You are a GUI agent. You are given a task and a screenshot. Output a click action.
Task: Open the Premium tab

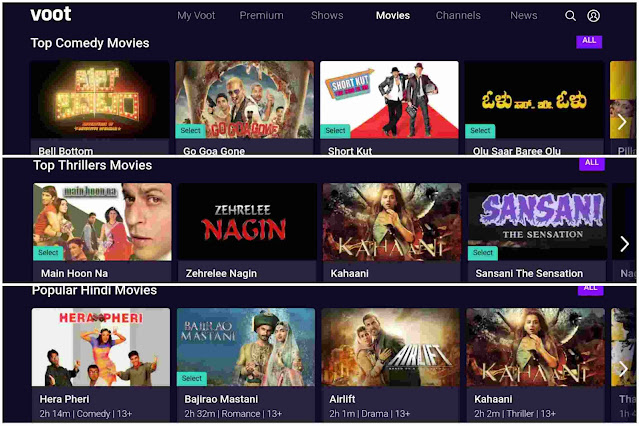coord(261,15)
